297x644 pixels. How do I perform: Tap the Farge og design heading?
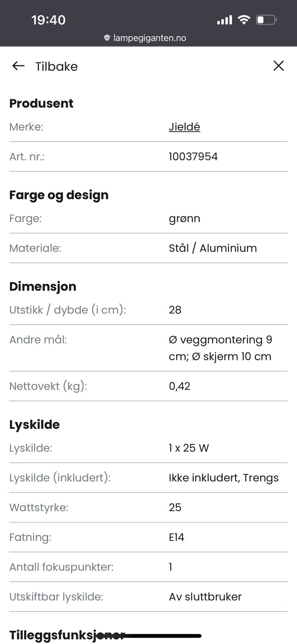click(59, 195)
